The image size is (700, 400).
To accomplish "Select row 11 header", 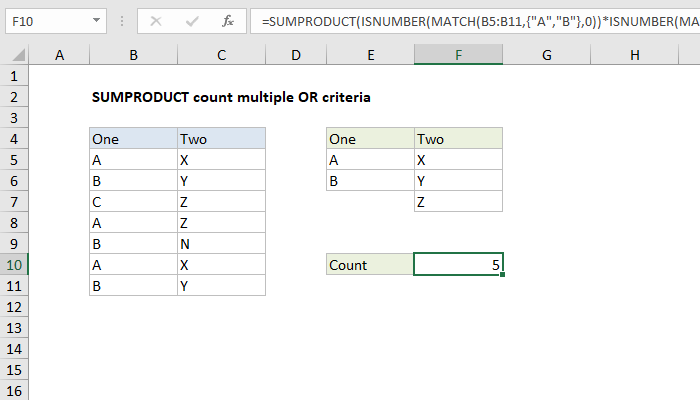I will coord(14,286).
